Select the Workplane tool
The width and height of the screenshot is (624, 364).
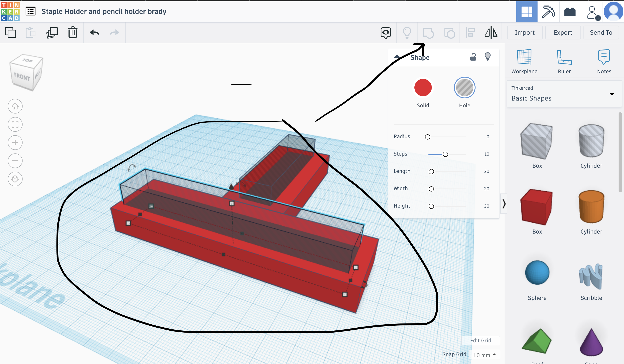524,61
